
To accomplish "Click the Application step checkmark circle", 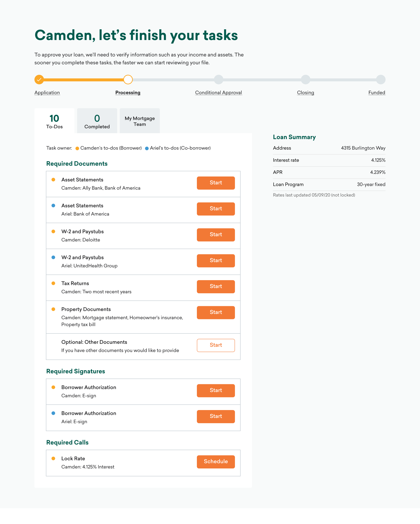I will [39, 80].
